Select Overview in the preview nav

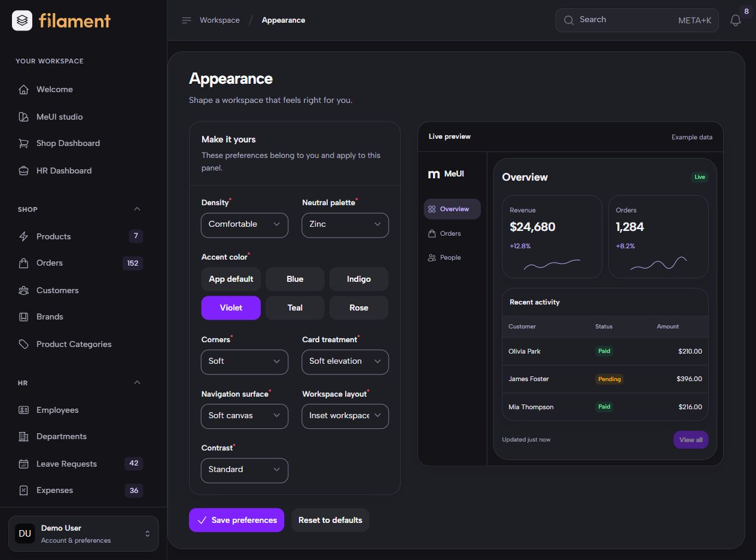(452, 209)
